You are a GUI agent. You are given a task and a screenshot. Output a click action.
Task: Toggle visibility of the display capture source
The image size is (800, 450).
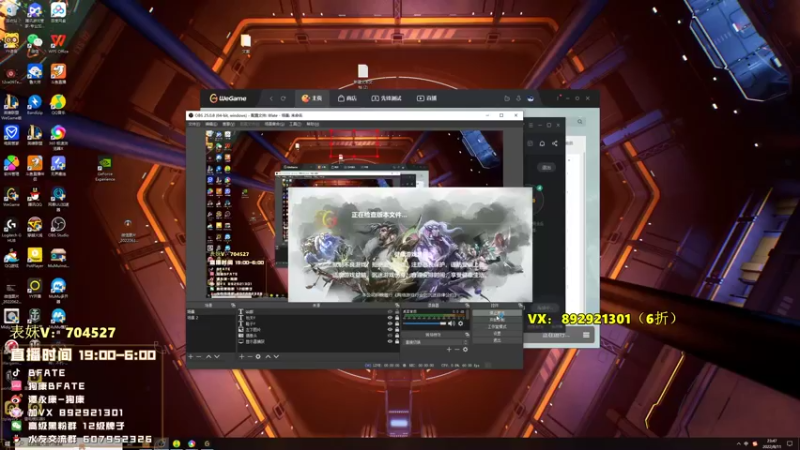pos(390,341)
